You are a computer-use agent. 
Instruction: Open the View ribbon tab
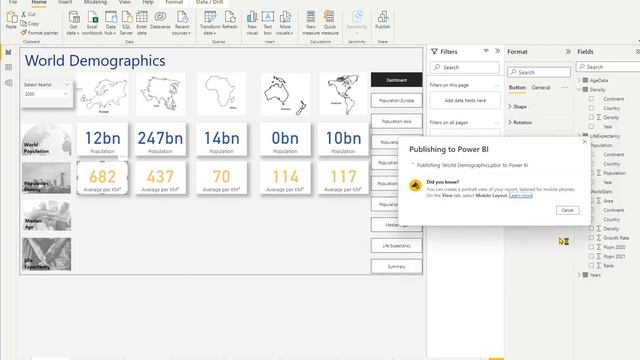pyautogui.click(x=124, y=2)
